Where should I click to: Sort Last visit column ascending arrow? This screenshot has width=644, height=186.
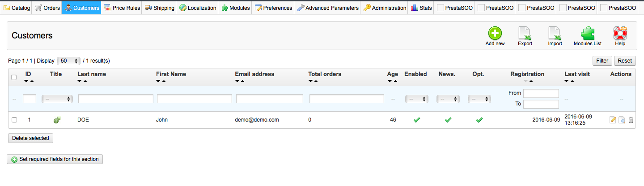[572, 81]
